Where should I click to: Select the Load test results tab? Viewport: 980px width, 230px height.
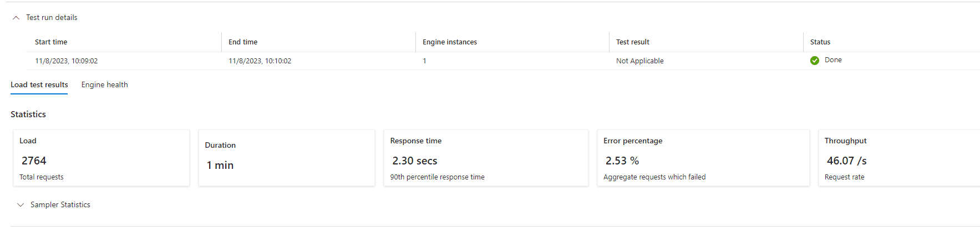point(39,84)
